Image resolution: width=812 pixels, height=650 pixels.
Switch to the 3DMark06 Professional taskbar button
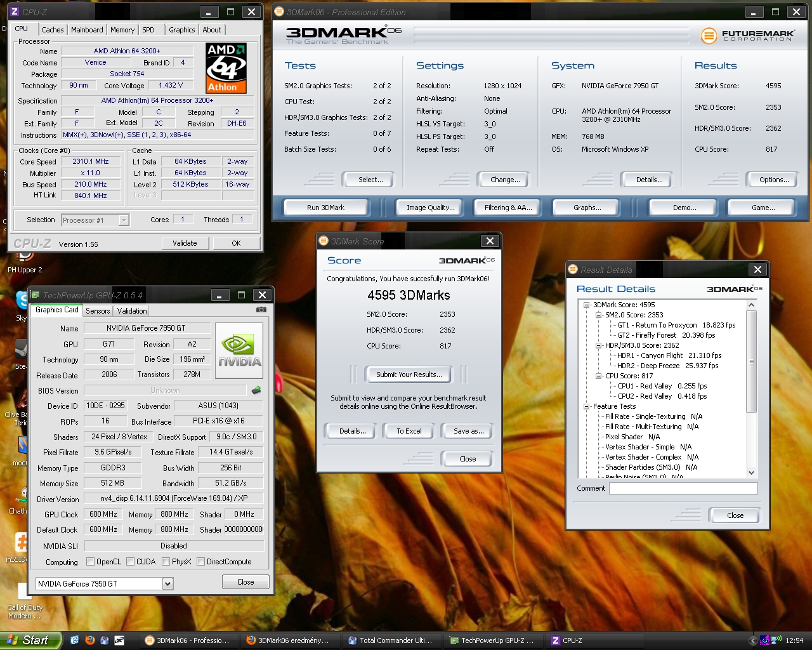pos(188,640)
